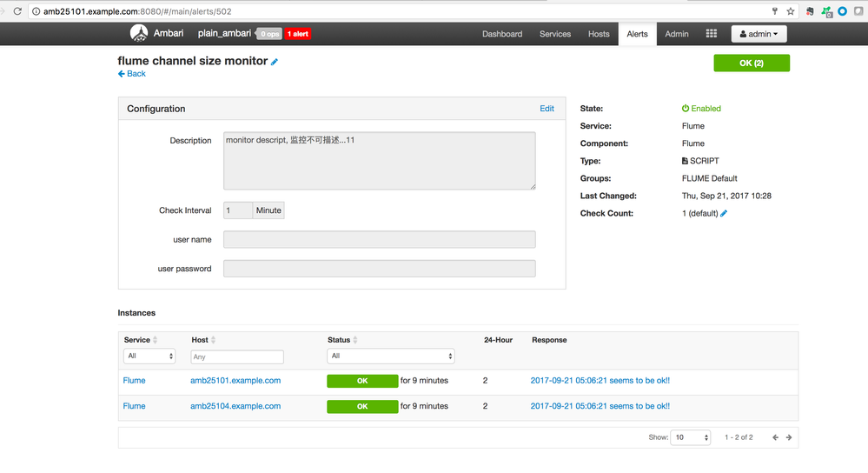Go to next page of instances
Viewport: 868px width, 473px height.
[789, 437]
